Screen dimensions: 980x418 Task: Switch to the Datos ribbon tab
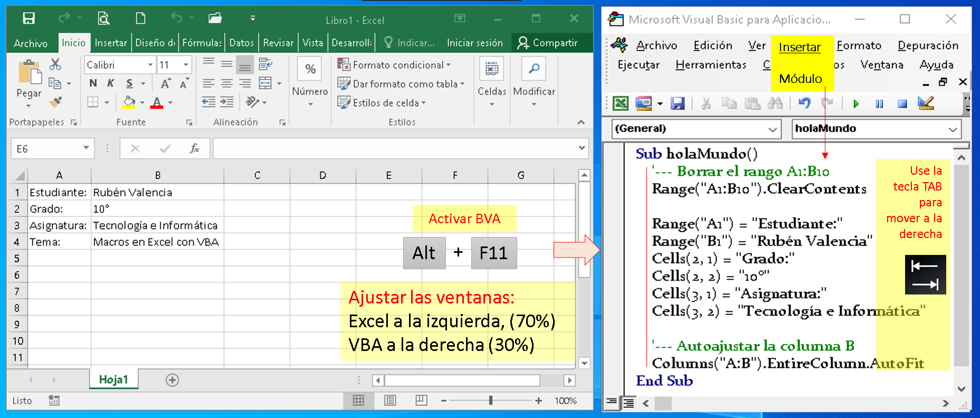pyautogui.click(x=241, y=43)
